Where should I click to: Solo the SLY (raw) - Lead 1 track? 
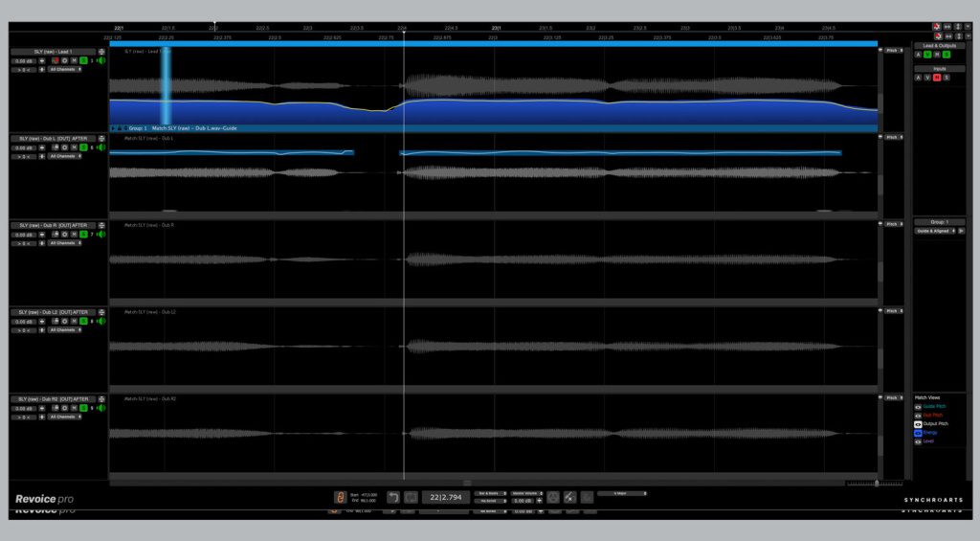tap(83, 60)
